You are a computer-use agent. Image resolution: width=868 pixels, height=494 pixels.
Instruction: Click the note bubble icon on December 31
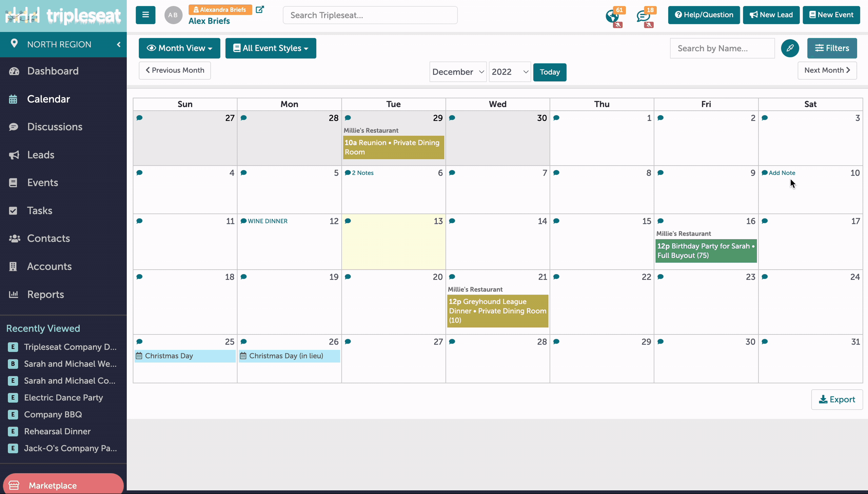[765, 342]
